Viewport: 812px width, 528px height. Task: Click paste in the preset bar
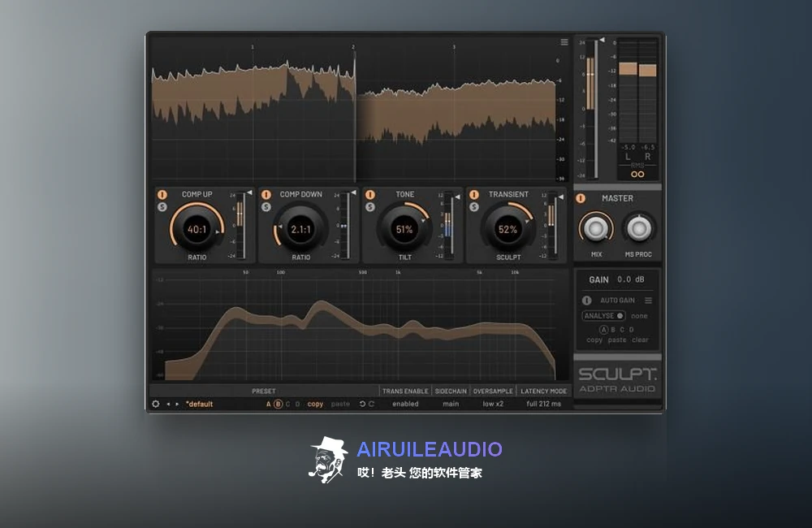(x=340, y=405)
